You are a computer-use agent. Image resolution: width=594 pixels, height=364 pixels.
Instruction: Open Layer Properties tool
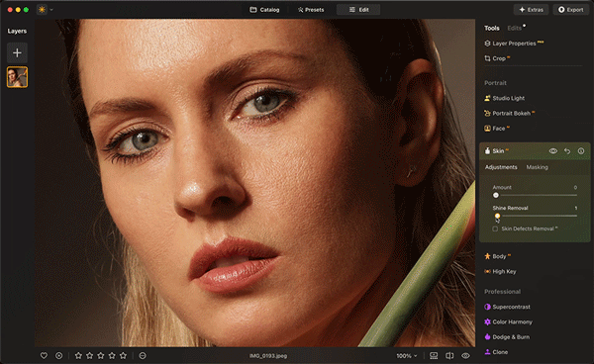tap(514, 44)
